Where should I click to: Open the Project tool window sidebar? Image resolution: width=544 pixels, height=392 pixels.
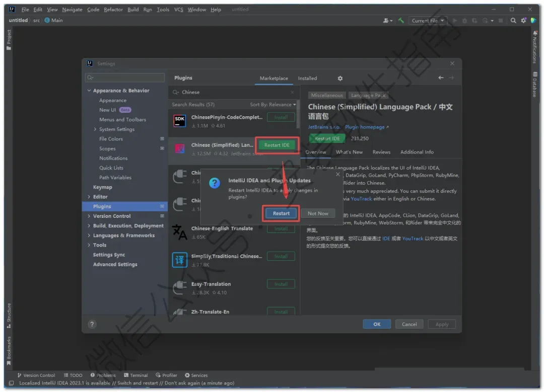tap(9, 39)
